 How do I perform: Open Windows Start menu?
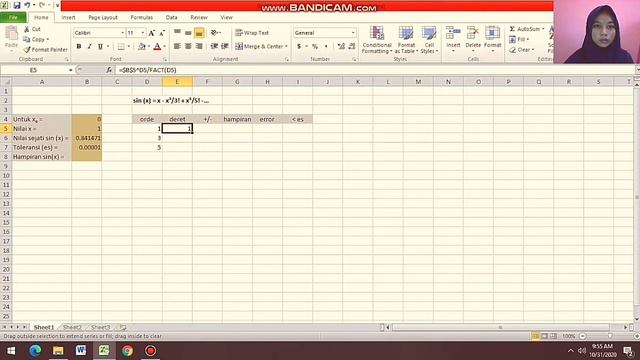tap(11, 351)
